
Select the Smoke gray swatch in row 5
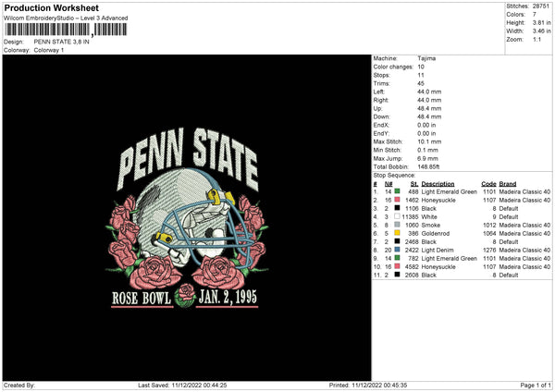tap(397, 225)
